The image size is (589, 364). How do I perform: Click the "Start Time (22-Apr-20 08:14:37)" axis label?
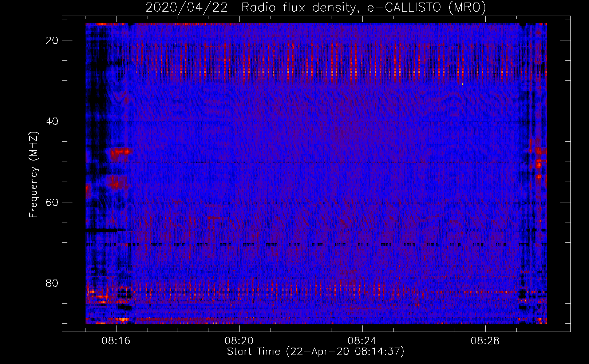tap(316, 352)
